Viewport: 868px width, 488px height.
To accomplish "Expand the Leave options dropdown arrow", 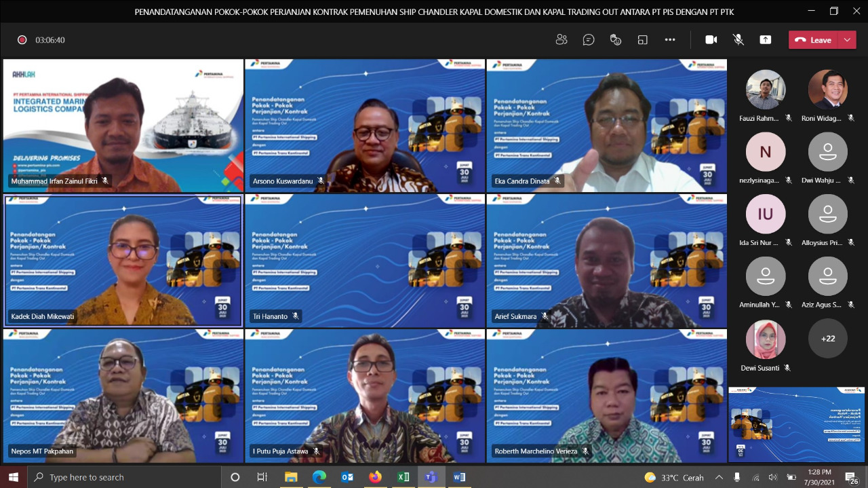I will (x=847, y=40).
